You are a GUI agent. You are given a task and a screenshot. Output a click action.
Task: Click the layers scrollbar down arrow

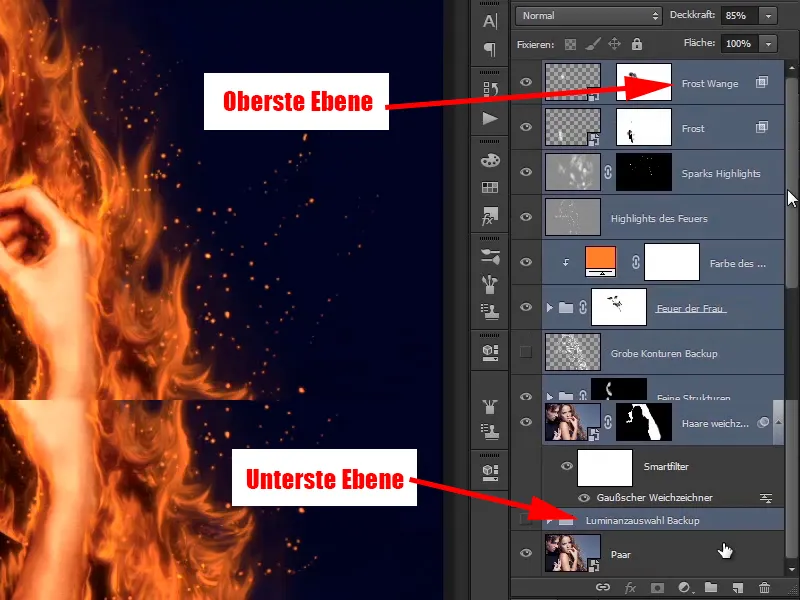pyautogui.click(x=791, y=569)
